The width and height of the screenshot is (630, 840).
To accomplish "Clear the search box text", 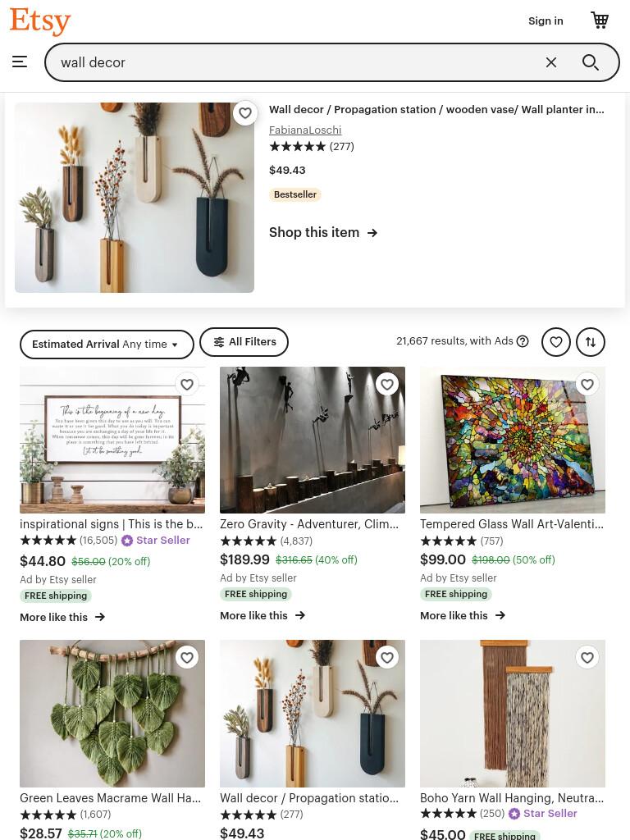I will pos(550,62).
